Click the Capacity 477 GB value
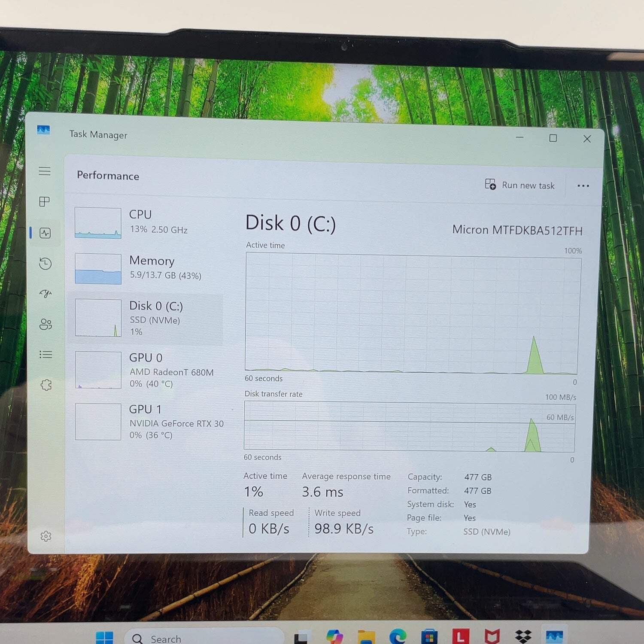Image resolution: width=644 pixels, height=644 pixels. pos(478,477)
